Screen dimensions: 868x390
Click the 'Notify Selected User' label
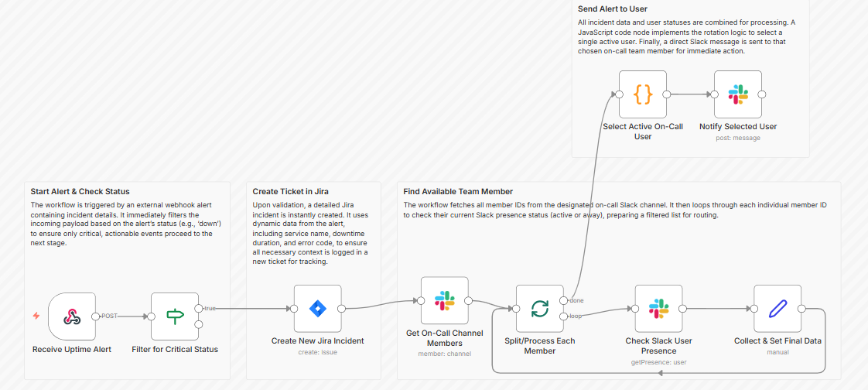(x=738, y=126)
